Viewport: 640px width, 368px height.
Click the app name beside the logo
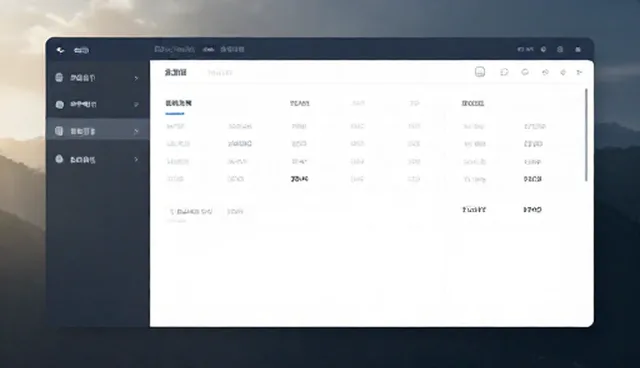pos(81,50)
